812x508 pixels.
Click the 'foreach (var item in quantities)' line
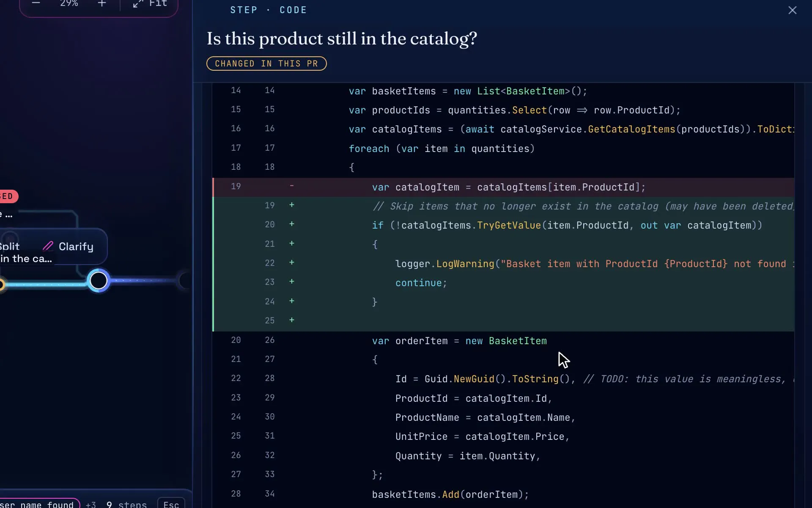[x=503, y=149]
